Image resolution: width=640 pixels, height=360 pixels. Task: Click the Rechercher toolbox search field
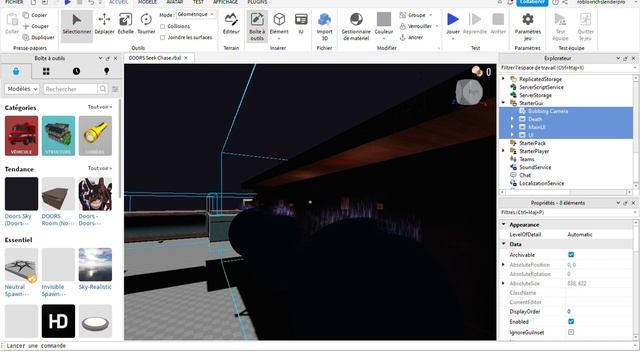pyautogui.click(x=71, y=89)
